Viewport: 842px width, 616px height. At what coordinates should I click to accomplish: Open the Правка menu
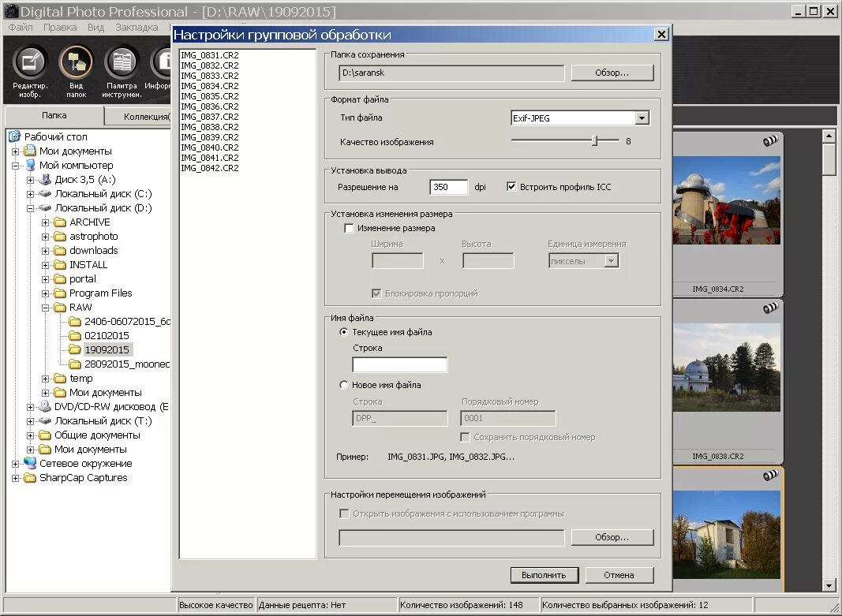[60, 27]
